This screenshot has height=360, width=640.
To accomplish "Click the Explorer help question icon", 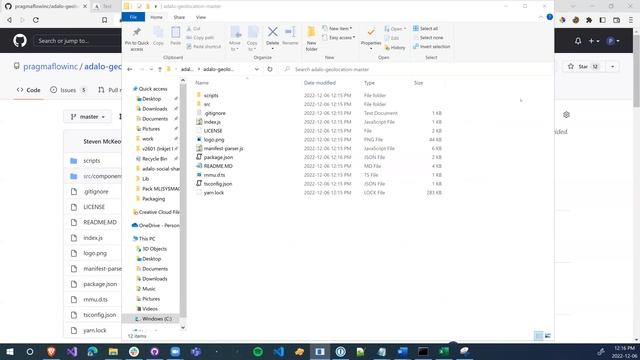I will pos(550,17).
